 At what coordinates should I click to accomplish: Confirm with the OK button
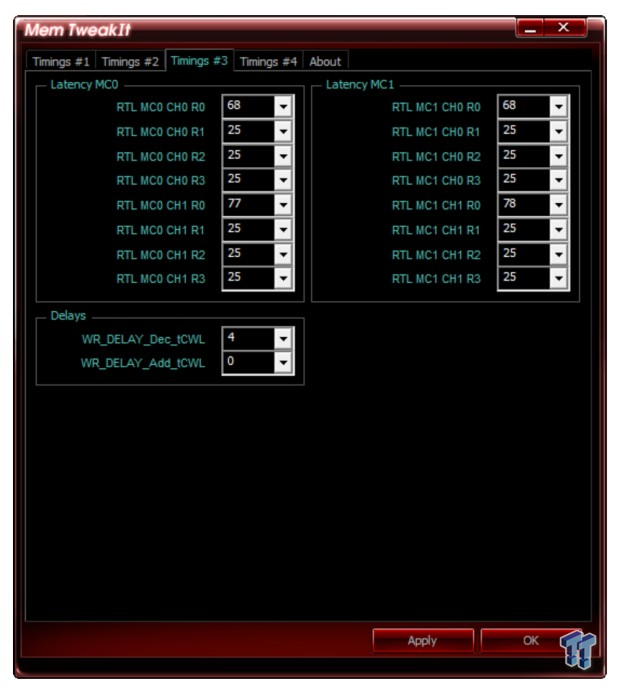click(531, 640)
